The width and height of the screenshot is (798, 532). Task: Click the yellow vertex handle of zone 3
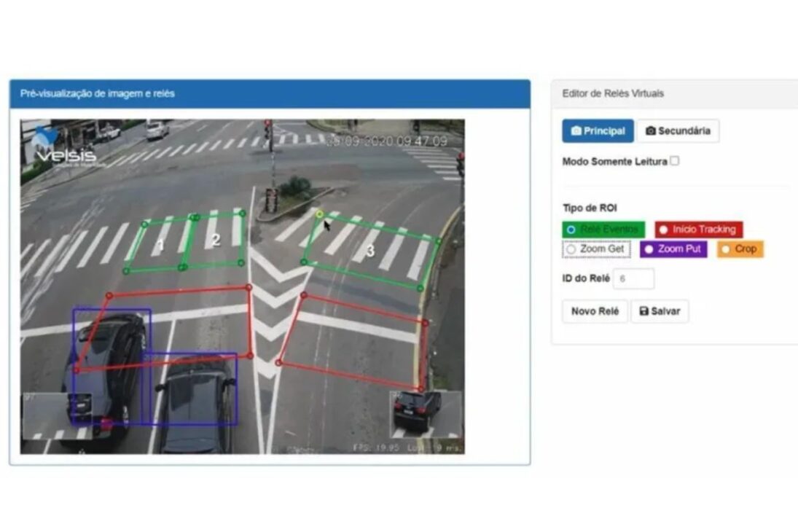coord(319,214)
